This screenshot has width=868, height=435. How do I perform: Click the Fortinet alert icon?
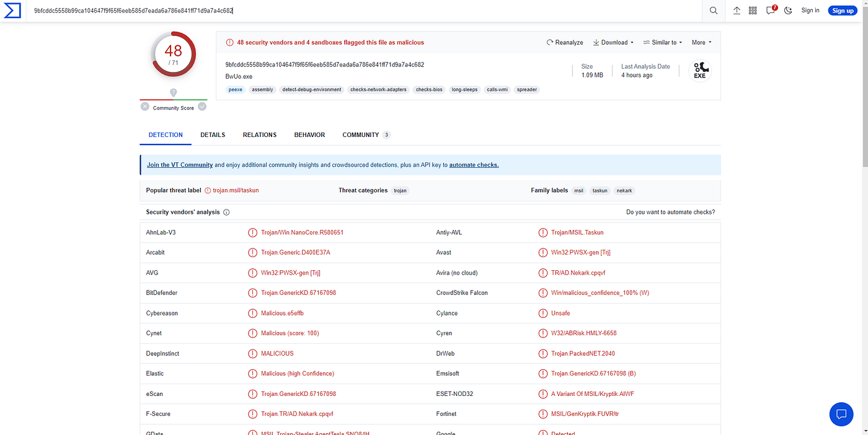click(x=543, y=414)
